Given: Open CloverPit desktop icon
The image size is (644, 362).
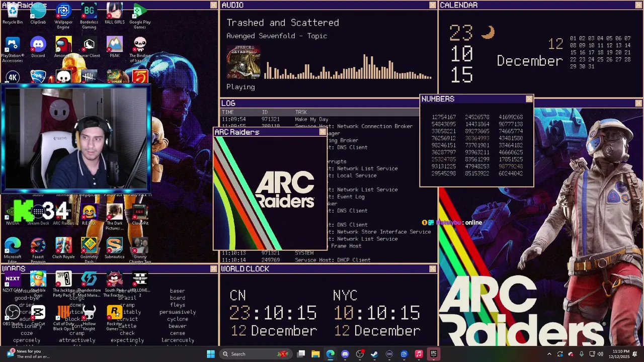Looking at the screenshot, I should click(140, 215).
